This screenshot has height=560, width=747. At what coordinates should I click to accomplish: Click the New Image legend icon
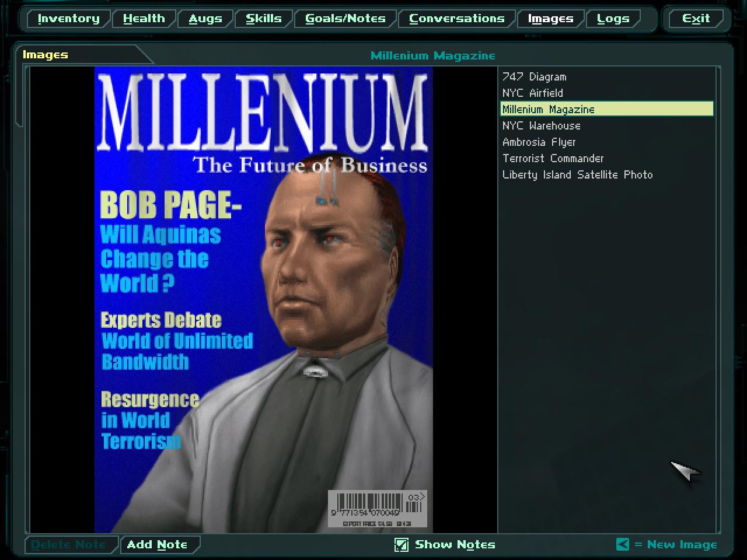tap(623, 545)
